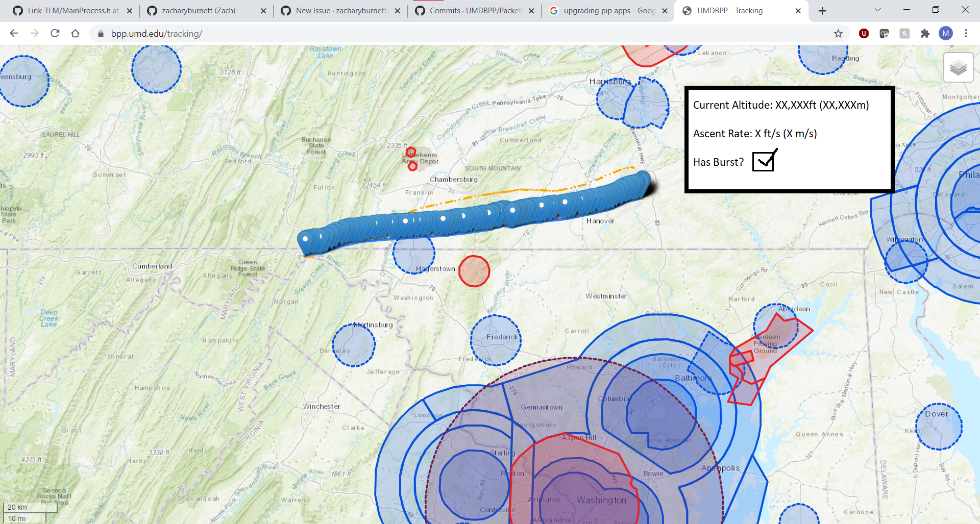Close the UMDBPP - Tracking tab
Viewport: 980px width, 524px height.
coord(798,11)
